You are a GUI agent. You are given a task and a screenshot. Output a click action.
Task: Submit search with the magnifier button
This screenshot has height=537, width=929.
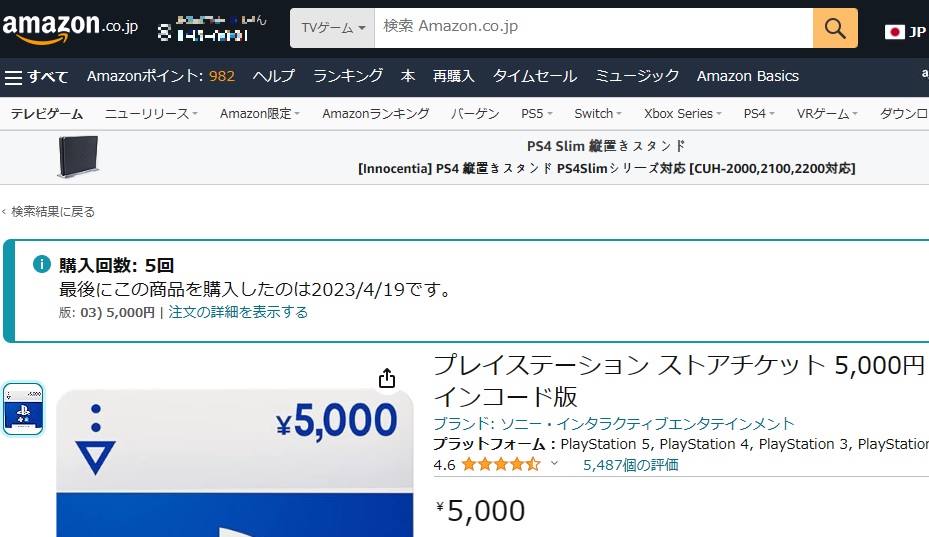pos(835,28)
